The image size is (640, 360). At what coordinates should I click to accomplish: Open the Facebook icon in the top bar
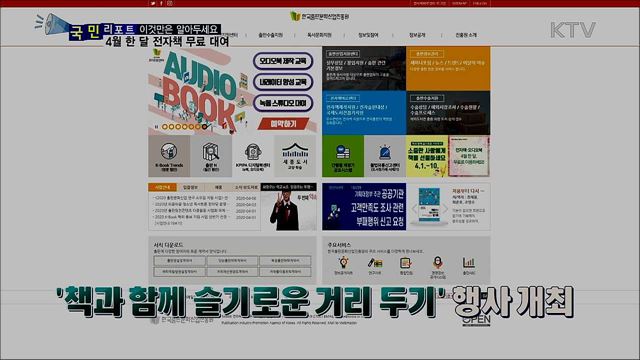coord(161,3)
